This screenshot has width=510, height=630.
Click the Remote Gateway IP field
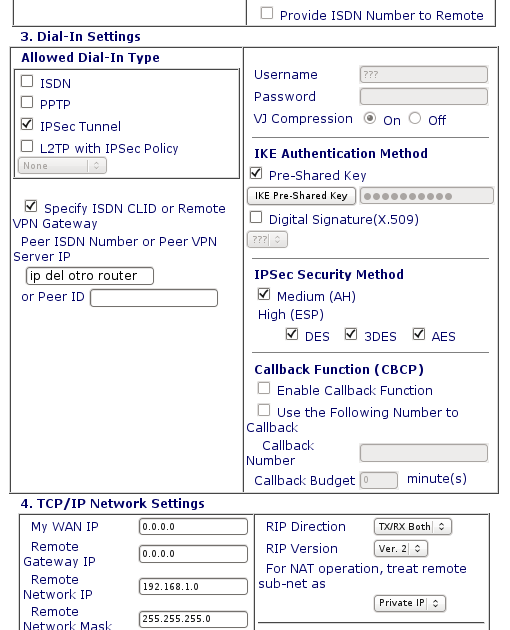coord(193,554)
